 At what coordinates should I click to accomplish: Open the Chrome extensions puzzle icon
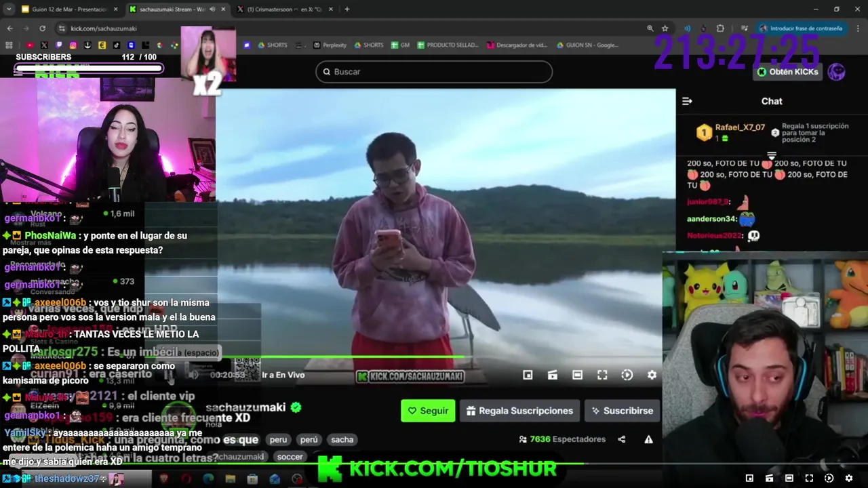pyautogui.click(x=720, y=28)
